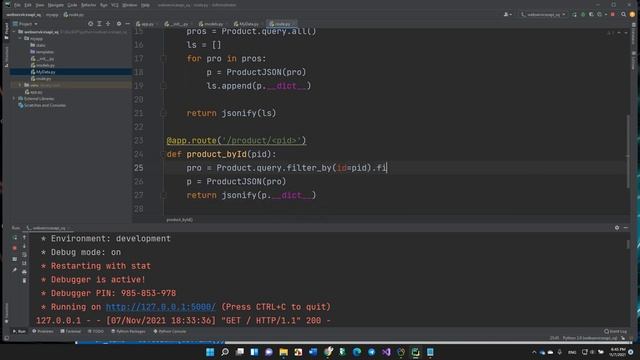This screenshot has width=640, height=360.
Task: Open Windows Search on taskbar
Action: pos(224,352)
